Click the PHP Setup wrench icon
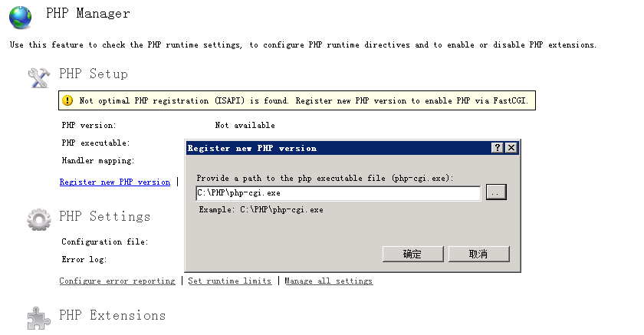Screen dimensions: 644x335 [x=38, y=76]
